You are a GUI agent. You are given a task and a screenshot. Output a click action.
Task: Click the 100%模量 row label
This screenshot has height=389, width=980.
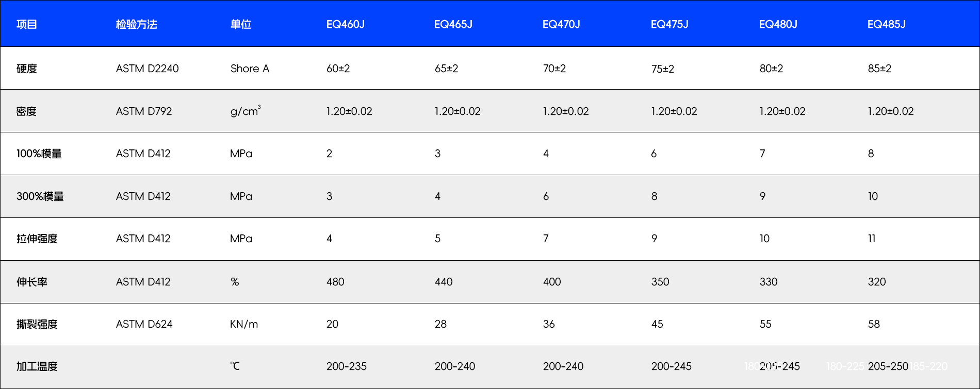[39, 154]
